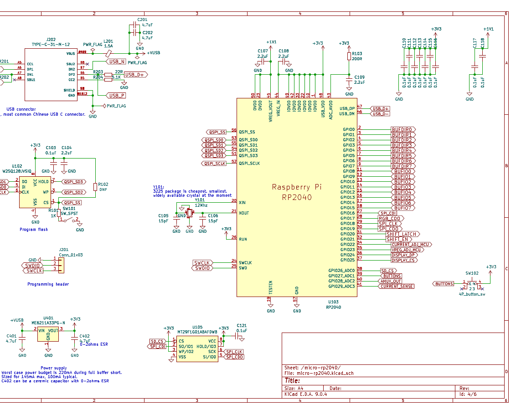Select the BUFDIR0 hierarchical label
The width and height of the screenshot is (516, 420).
point(403,129)
